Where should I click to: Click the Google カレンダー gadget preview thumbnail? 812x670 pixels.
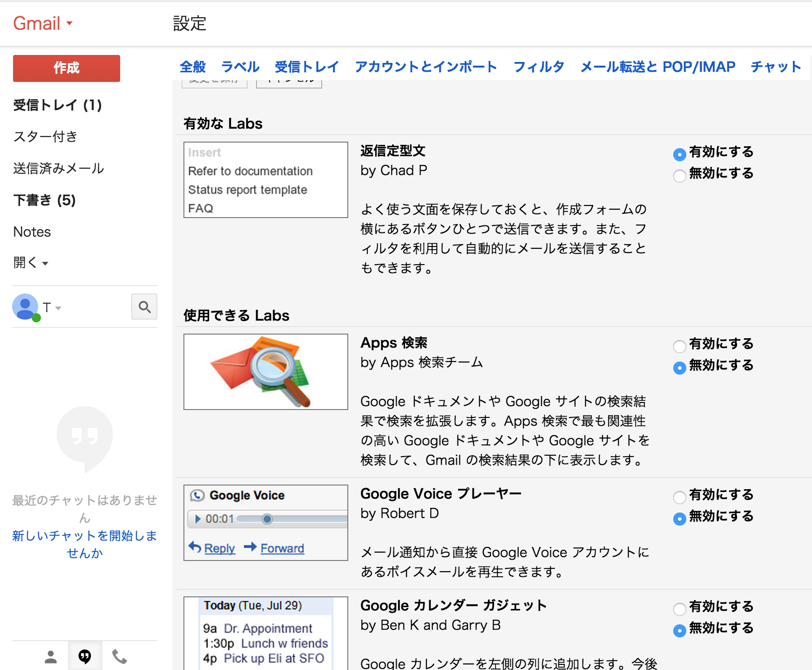(x=266, y=634)
